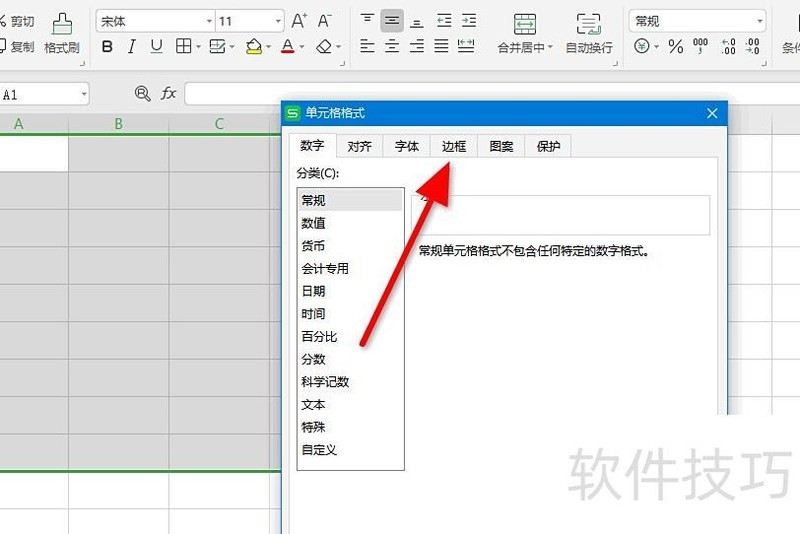Image resolution: width=800 pixels, height=534 pixels.
Task: Click the Copy (复制) button
Action: click(17, 47)
